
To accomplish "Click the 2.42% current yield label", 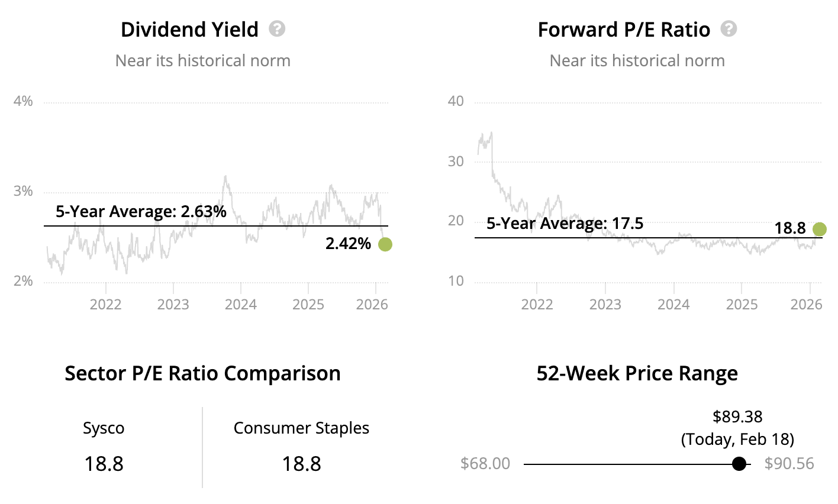I will [x=348, y=244].
